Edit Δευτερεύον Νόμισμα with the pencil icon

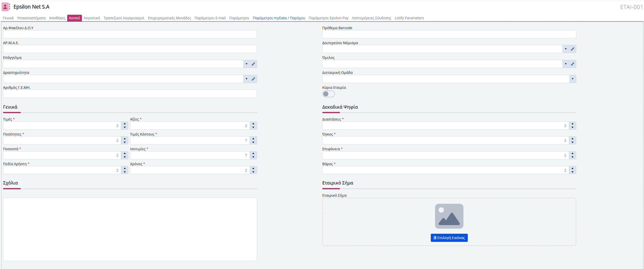[x=573, y=49]
